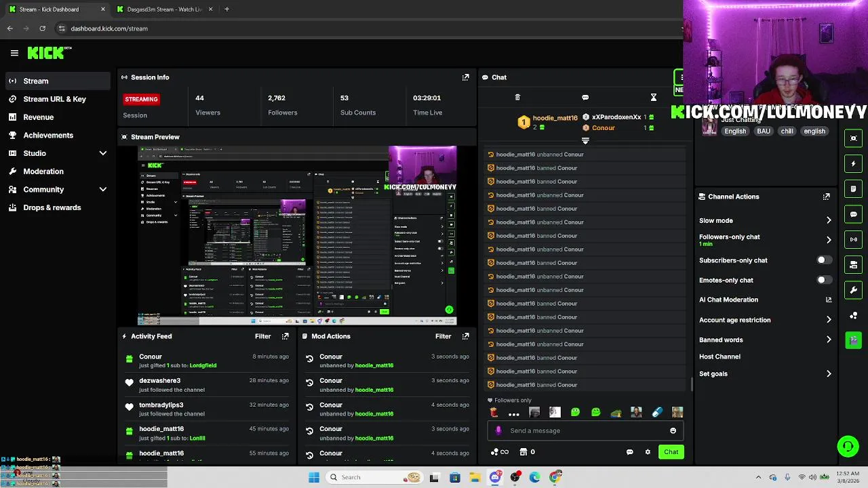Open the Mod Actions Filter dropdown
Image resolution: width=868 pixels, height=488 pixels.
(x=443, y=336)
